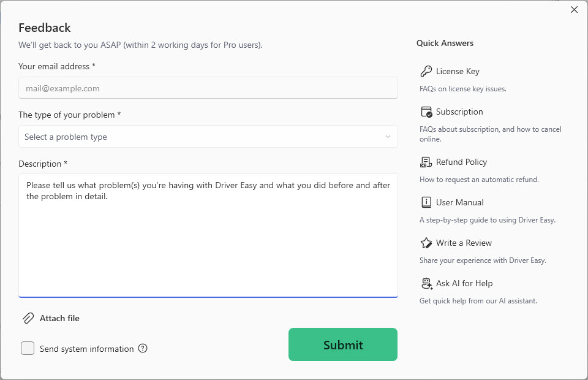Click inside the Description text area
588x380 pixels.
point(208,245)
